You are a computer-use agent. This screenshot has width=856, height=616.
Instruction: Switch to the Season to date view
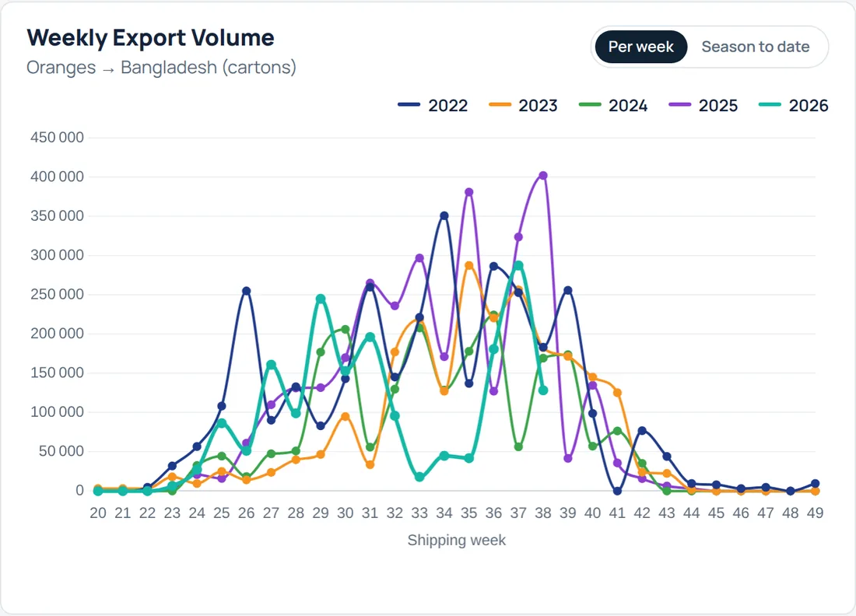coord(756,47)
